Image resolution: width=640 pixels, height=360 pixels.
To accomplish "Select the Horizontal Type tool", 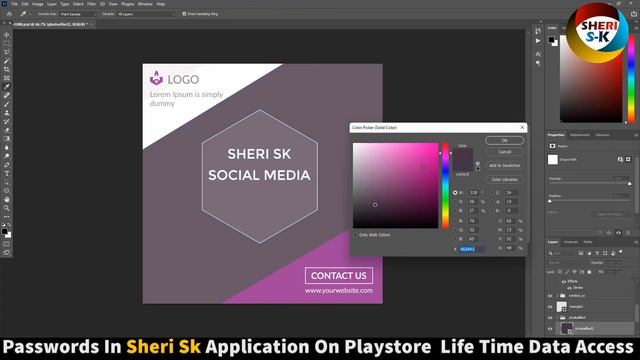I will (x=7, y=173).
